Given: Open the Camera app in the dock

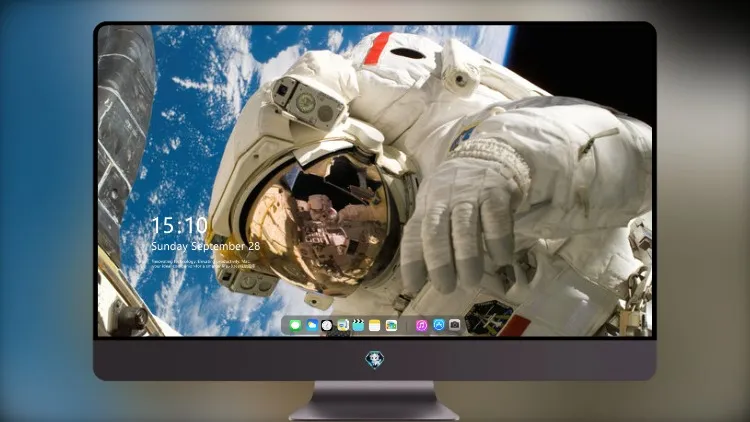Looking at the screenshot, I should point(455,325).
